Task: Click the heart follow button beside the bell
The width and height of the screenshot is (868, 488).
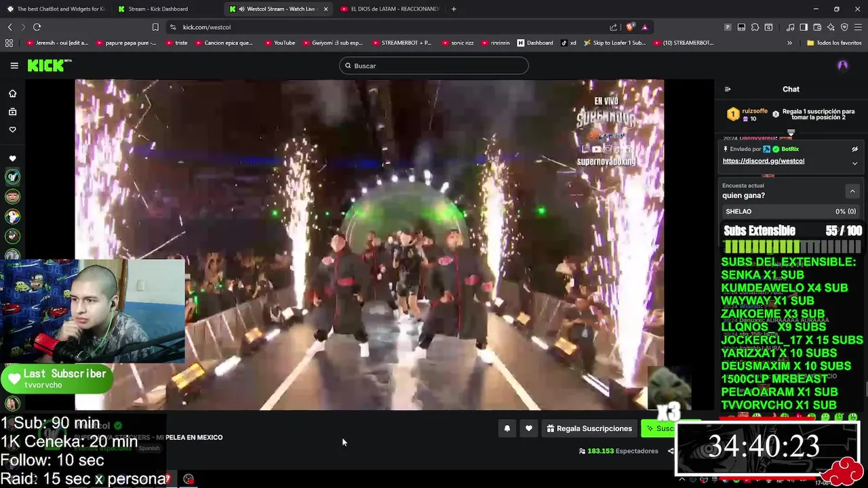Action: click(x=529, y=428)
